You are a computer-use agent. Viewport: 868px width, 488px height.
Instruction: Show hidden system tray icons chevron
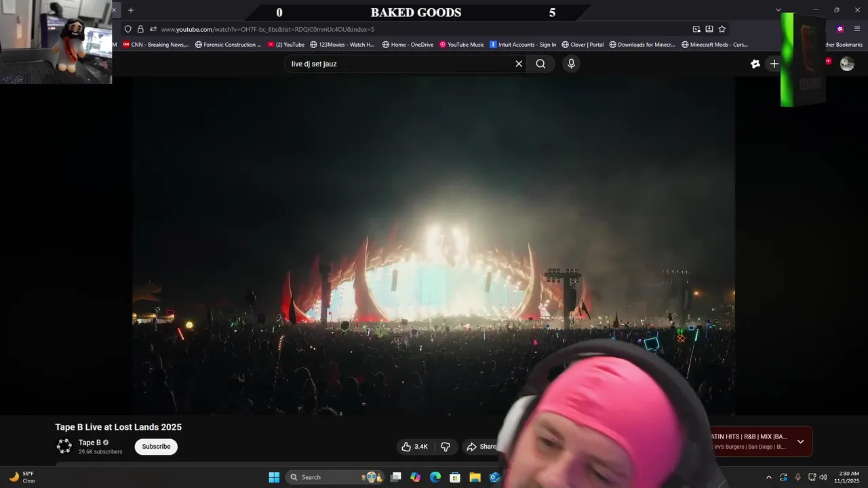[768, 477]
